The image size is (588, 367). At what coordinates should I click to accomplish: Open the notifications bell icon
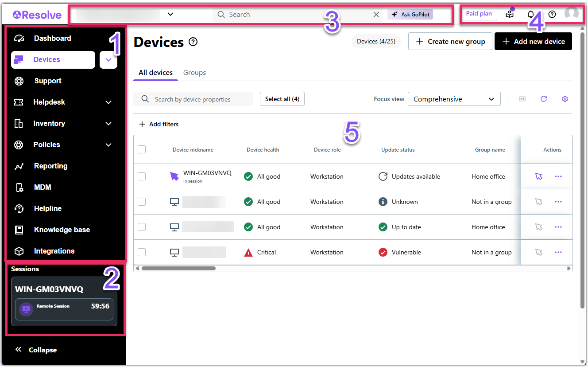point(530,14)
